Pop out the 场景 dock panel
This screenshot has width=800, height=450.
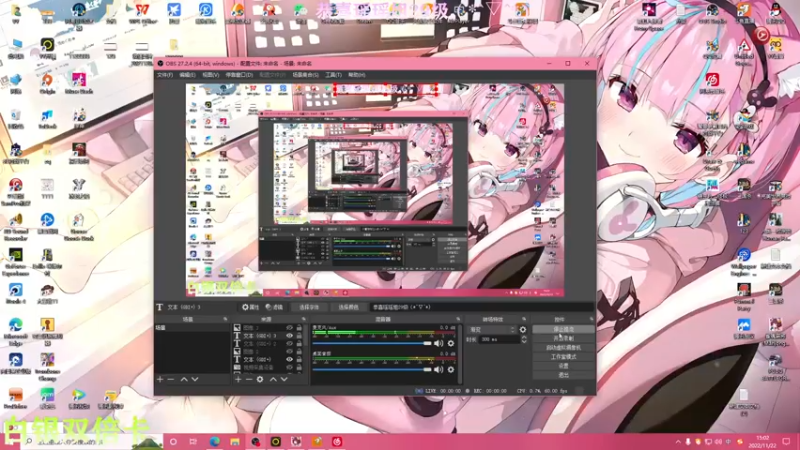226,319
